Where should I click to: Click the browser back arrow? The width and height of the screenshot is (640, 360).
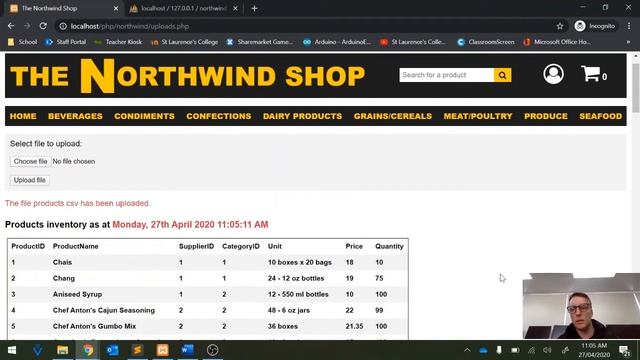pyautogui.click(x=11, y=26)
